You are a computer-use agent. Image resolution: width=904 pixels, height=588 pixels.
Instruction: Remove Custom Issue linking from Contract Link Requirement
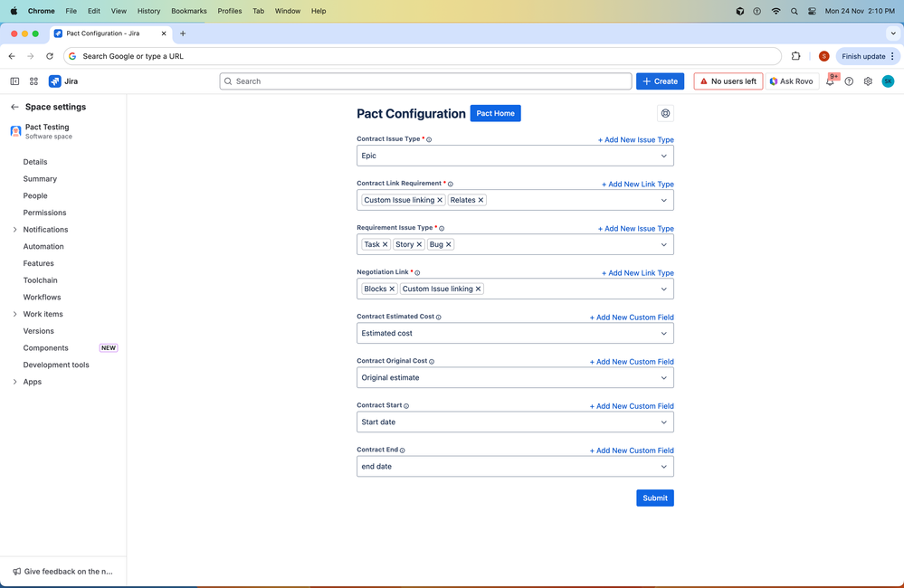440,200
